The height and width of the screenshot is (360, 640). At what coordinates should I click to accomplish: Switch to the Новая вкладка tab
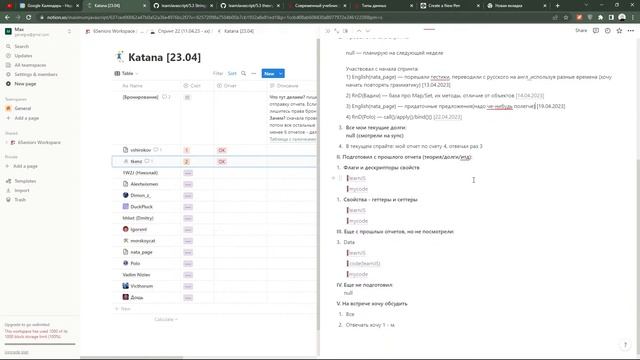[x=516, y=6]
